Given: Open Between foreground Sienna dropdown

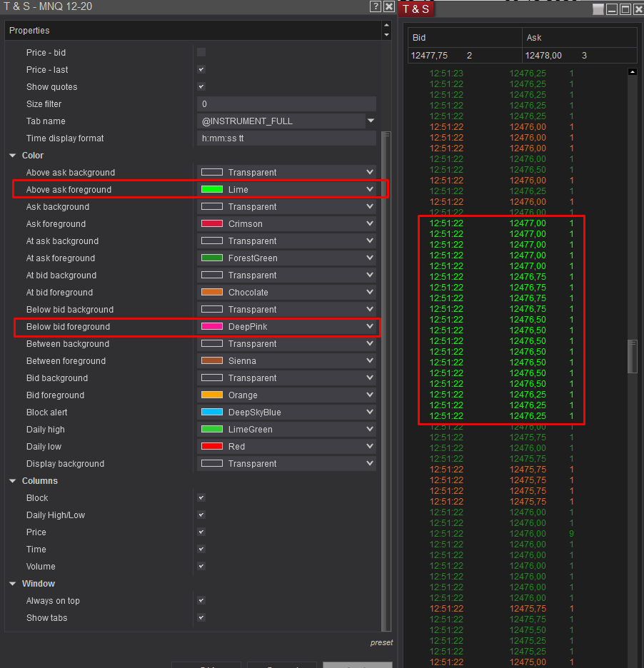Looking at the screenshot, I should pos(286,361).
